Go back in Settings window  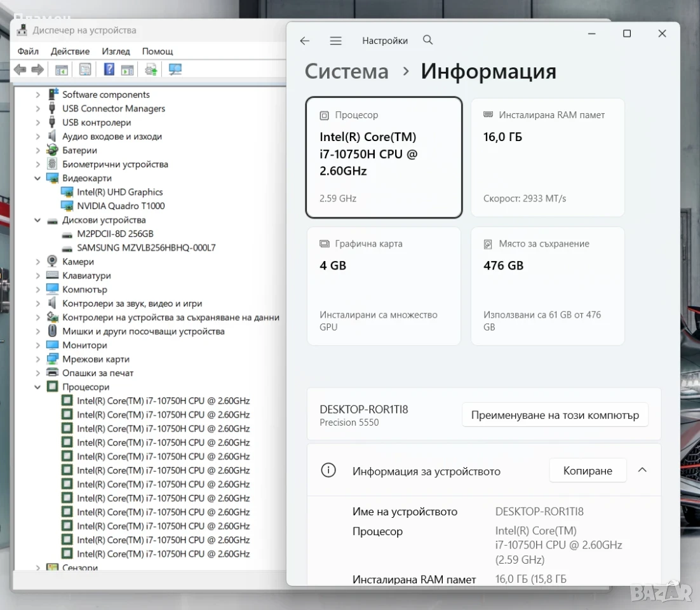tap(305, 41)
